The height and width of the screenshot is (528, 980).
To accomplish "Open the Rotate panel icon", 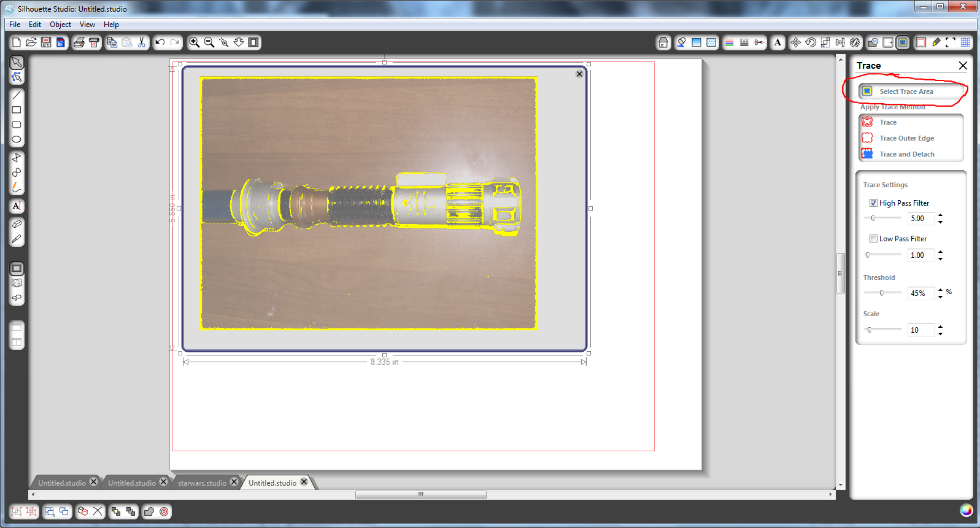I will 811,42.
